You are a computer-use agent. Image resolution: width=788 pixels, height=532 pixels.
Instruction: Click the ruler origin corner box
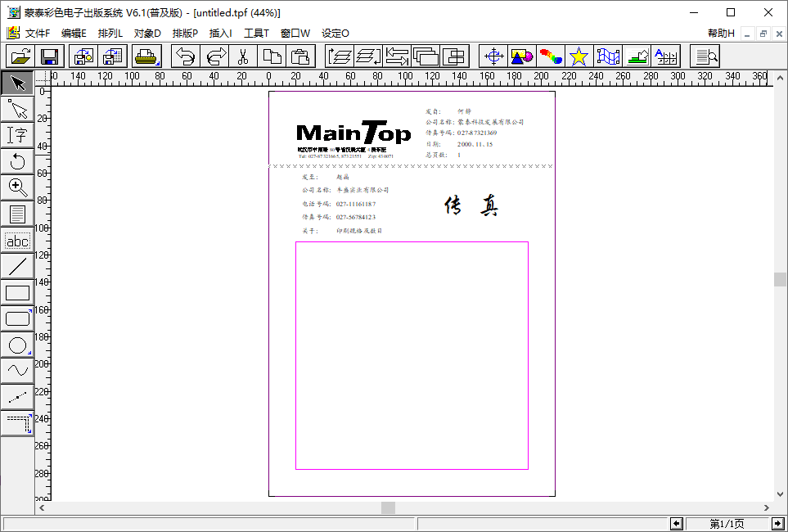pos(43,79)
